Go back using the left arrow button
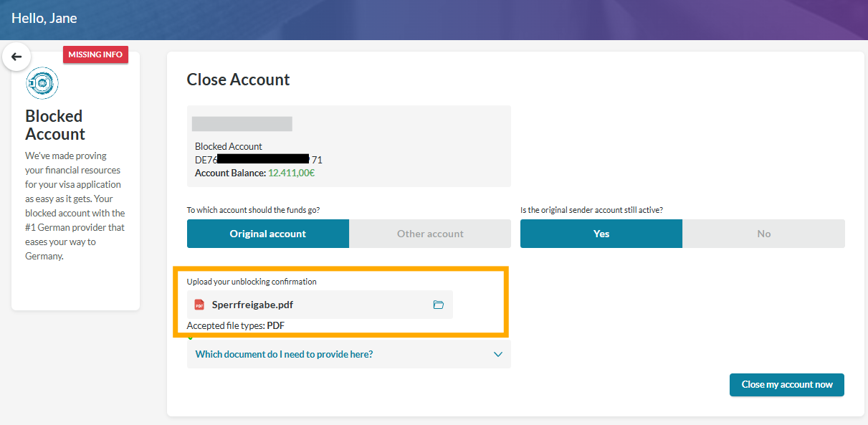 16,57
